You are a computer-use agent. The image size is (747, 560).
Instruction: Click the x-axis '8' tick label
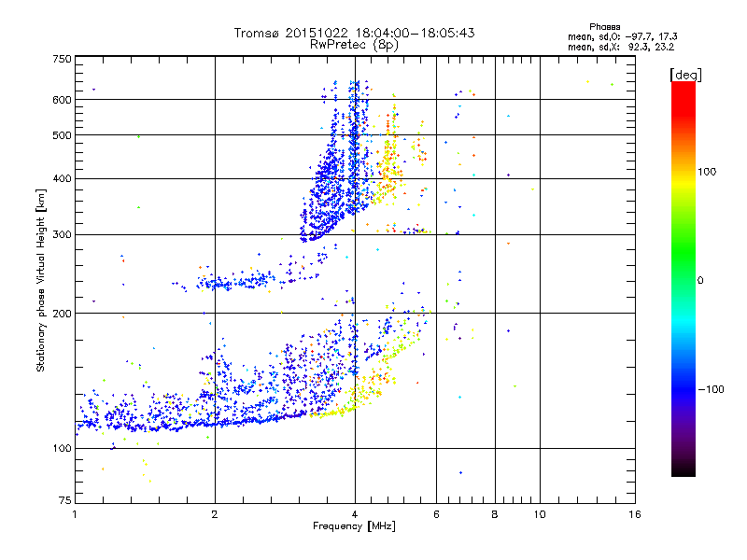[x=495, y=514]
